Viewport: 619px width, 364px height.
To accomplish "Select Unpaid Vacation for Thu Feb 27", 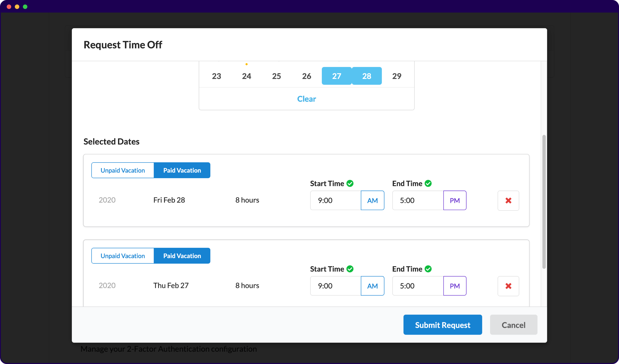I will 123,256.
